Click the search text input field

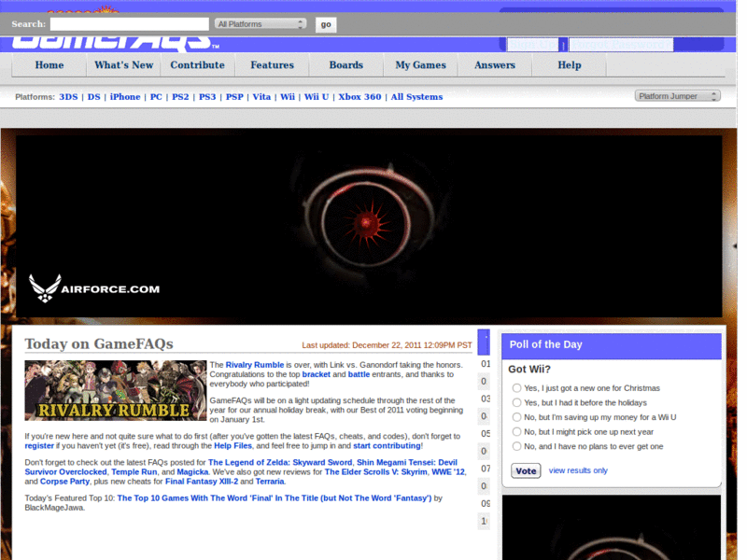129,24
